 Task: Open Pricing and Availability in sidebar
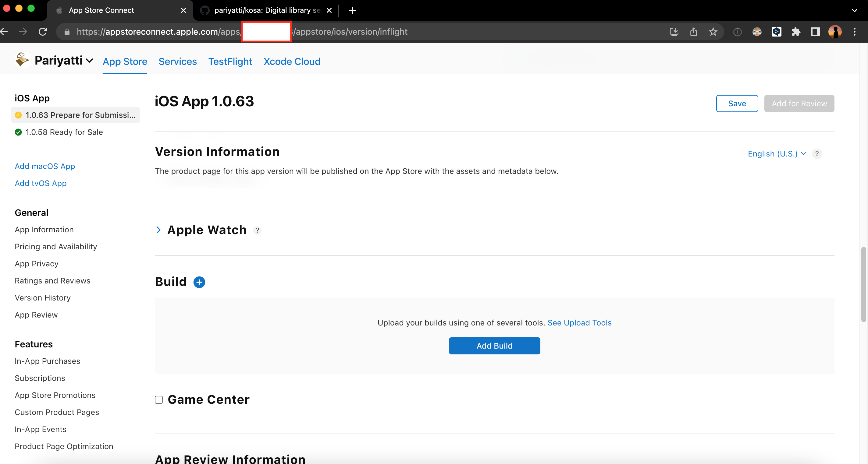(56, 247)
